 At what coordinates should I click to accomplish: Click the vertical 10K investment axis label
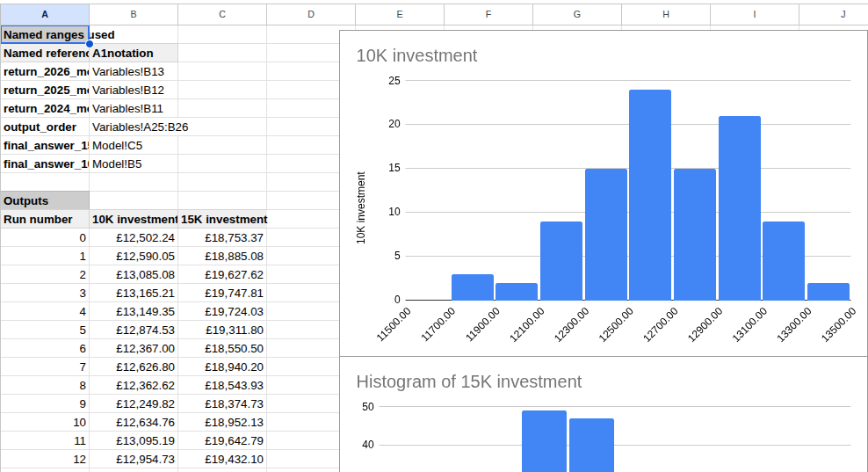(361, 207)
